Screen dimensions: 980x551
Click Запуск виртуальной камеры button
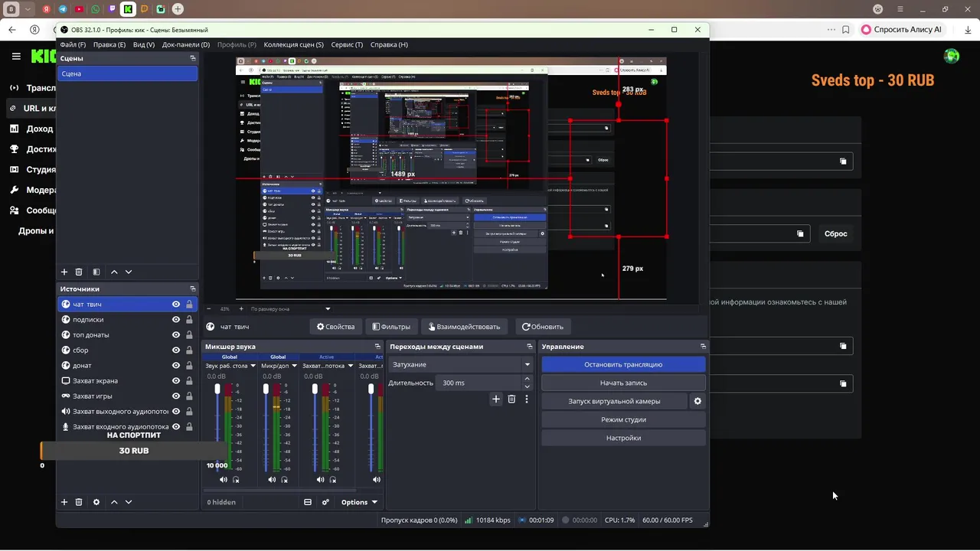point(614,401)
